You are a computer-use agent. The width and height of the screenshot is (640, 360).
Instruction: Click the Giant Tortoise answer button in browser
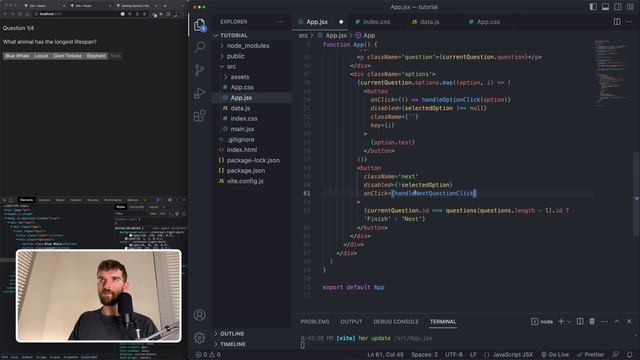(x=67, y=56)
